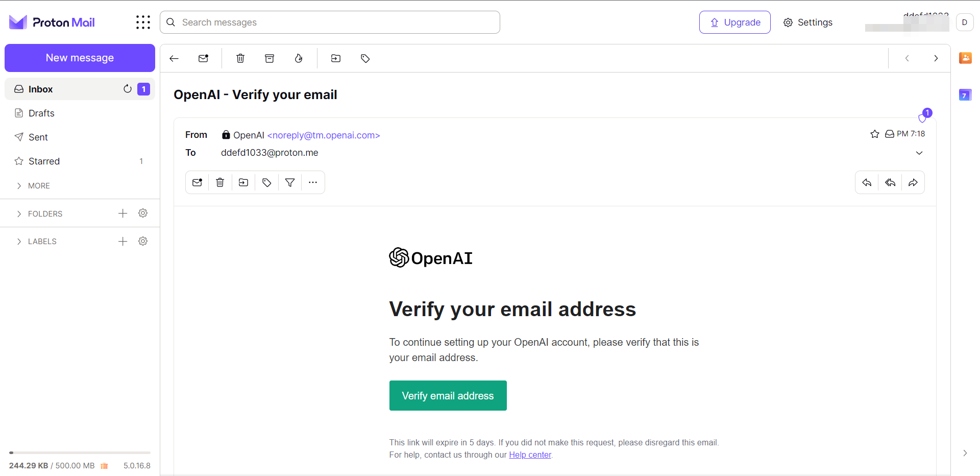Forward this OpenAI email
Screen dimensions: 980x476
click(x=913, y=182)
